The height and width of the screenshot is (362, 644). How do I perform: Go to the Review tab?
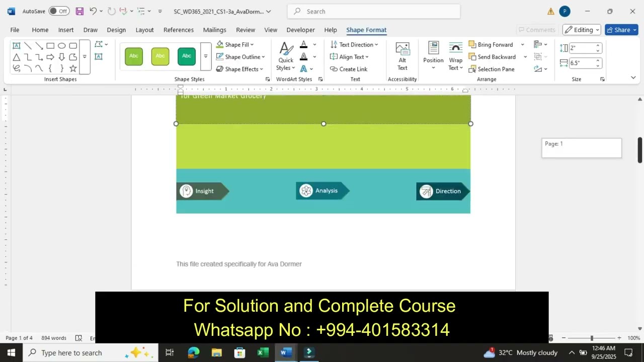click(x=246, y=30)
